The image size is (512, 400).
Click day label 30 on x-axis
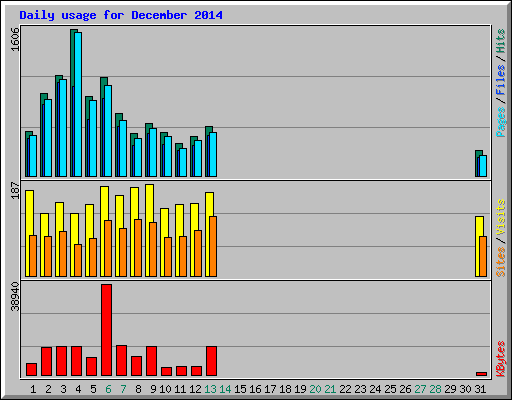[x=465, y=389]
